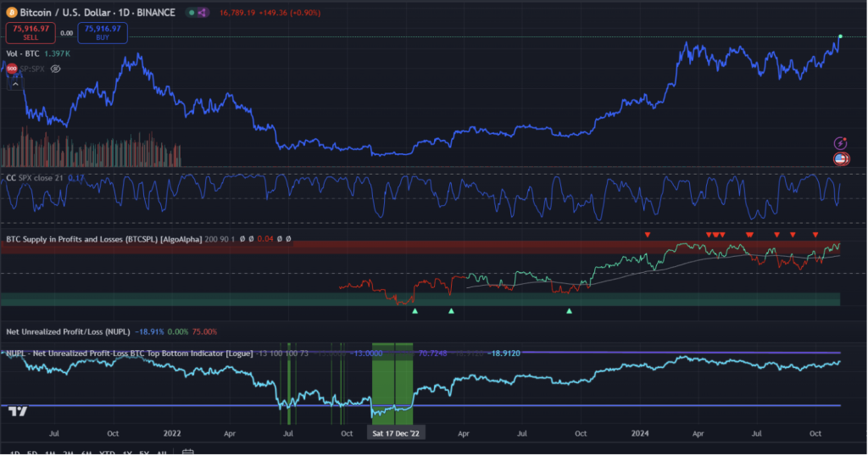868x456 pixels.
Task: Select the YTD time range
Action: point(108,453)
